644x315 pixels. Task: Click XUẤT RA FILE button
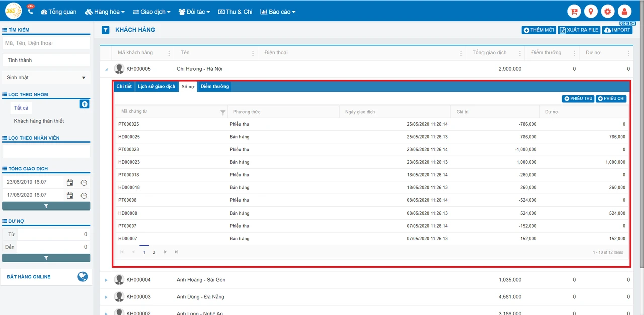[579, 30]
